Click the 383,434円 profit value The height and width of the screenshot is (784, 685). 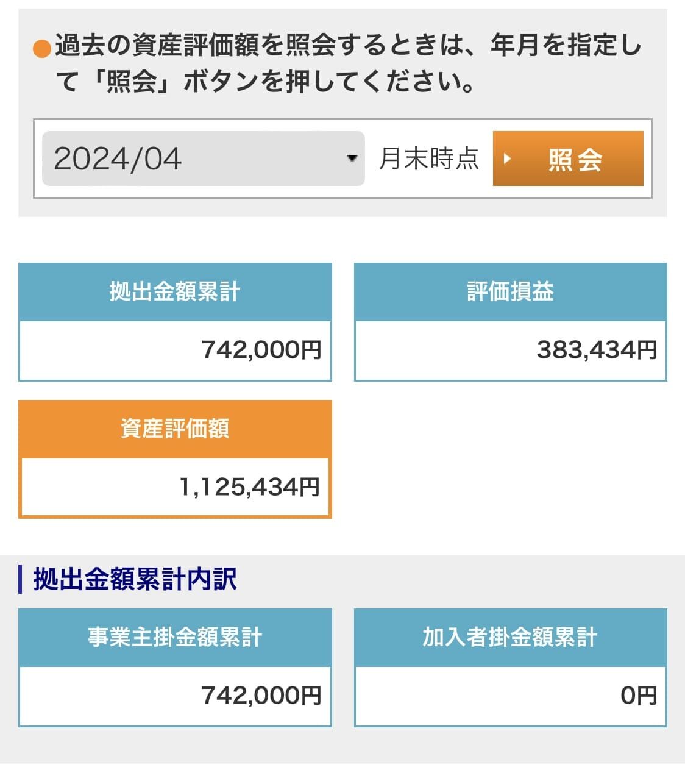pos(597,350)
